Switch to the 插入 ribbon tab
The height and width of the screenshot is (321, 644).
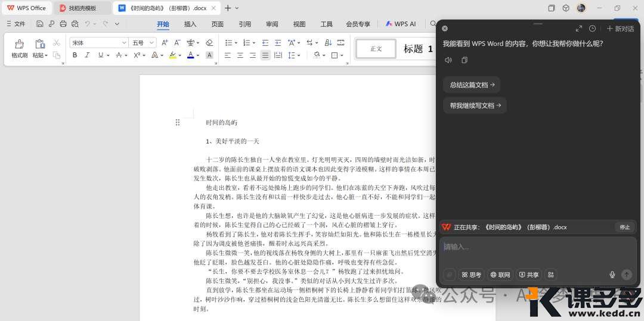[x=190, y=24]
